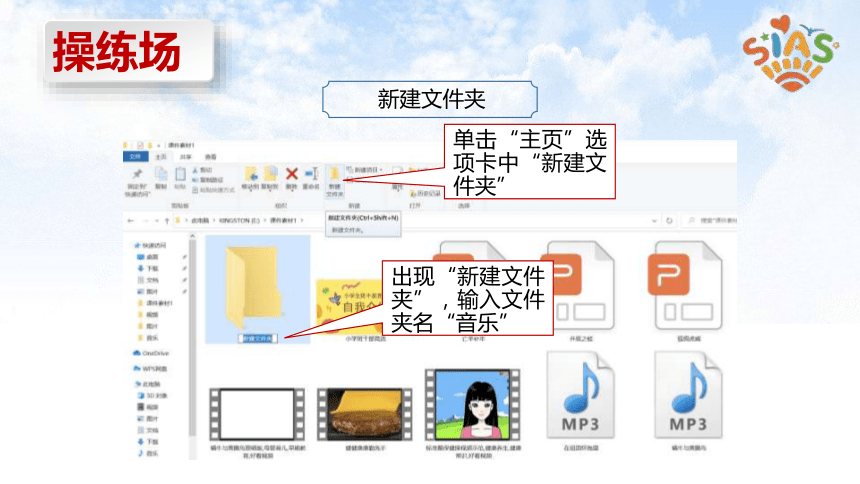This screenshot has width=860, height=484.
Task: Click the large 复制 copy icon
Action: tap(161, 174)
